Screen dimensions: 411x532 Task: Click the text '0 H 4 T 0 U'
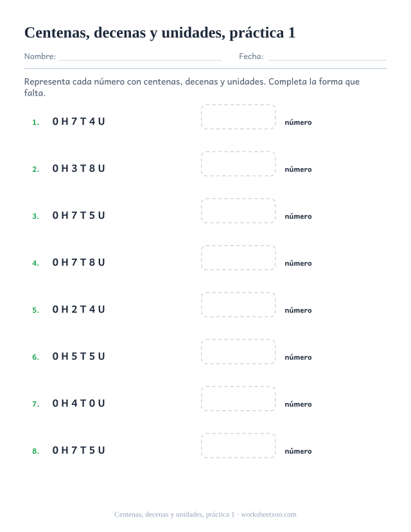pyautogui.click(x=78, y=403)
